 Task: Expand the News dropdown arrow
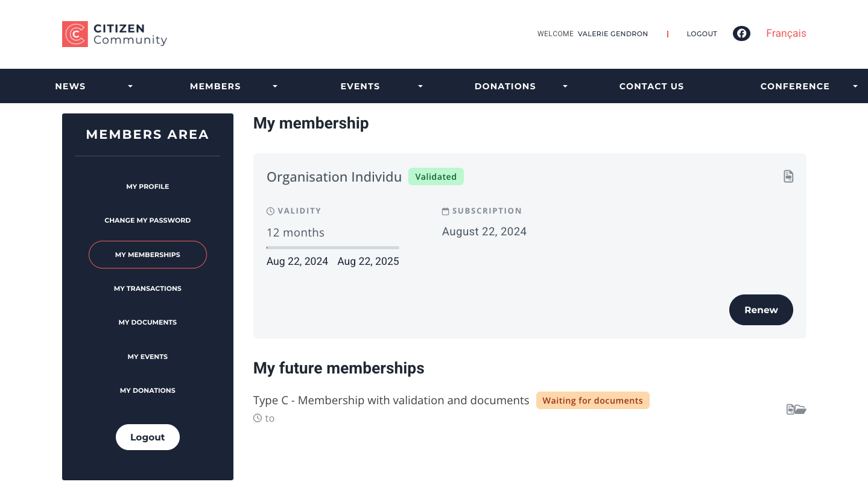(x=130, y=86)
